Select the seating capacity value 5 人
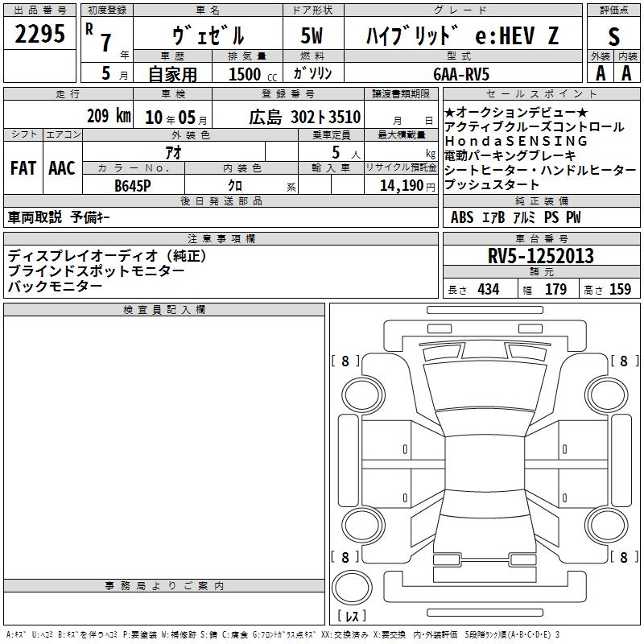This screenshot has width=644, height=644. click(x=346, y=153)
